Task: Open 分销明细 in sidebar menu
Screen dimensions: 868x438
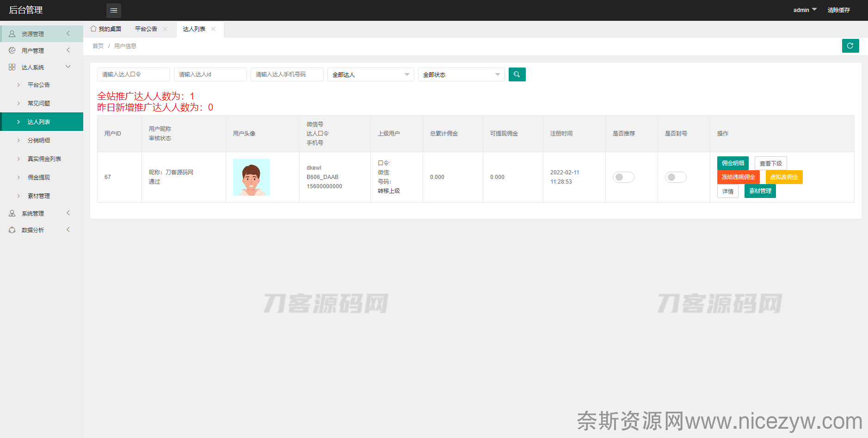Action: tap(42, 140)
